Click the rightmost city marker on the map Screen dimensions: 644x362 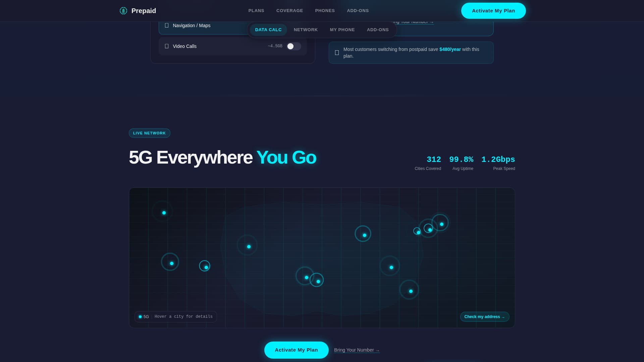(x=441, y=224)
